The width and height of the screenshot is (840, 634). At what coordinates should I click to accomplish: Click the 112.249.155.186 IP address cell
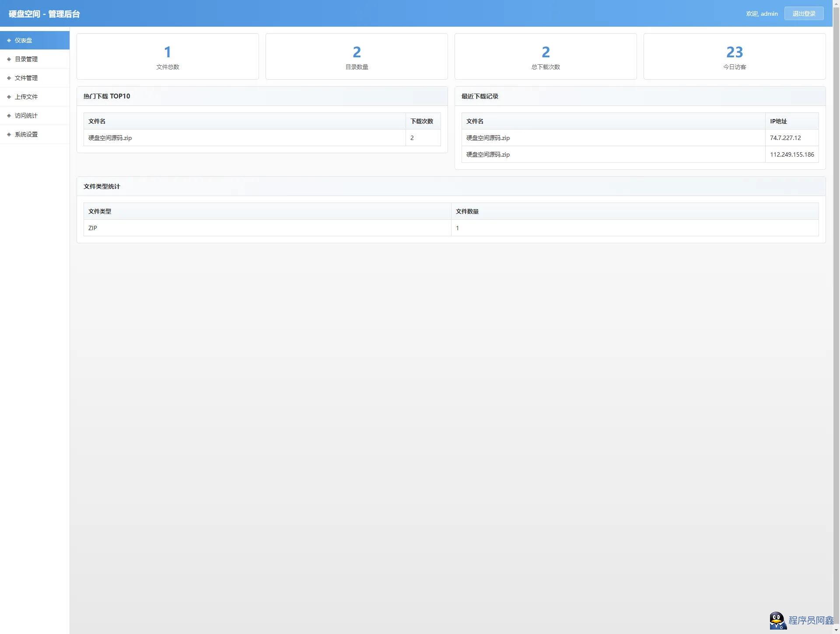coord(791,154)
